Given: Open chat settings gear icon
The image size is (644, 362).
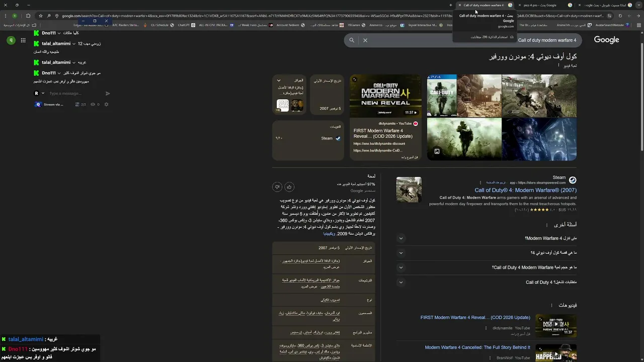Looking at the screenshot, I should coord(106,105).
